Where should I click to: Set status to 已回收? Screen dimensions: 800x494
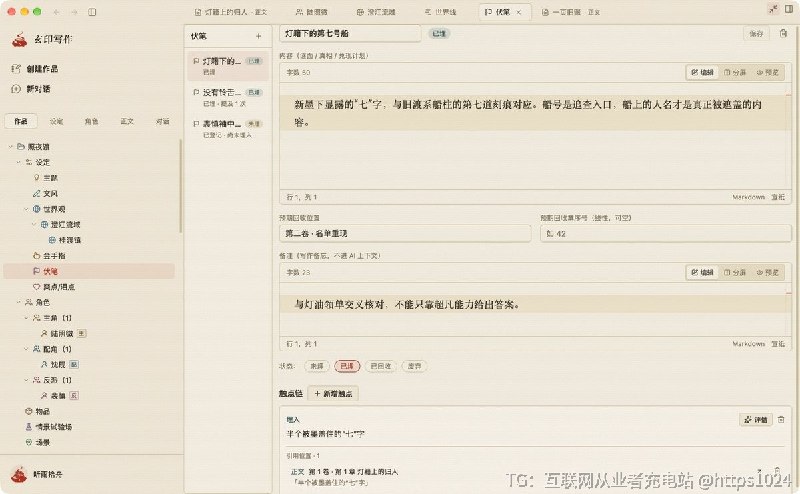coord(381,366)
